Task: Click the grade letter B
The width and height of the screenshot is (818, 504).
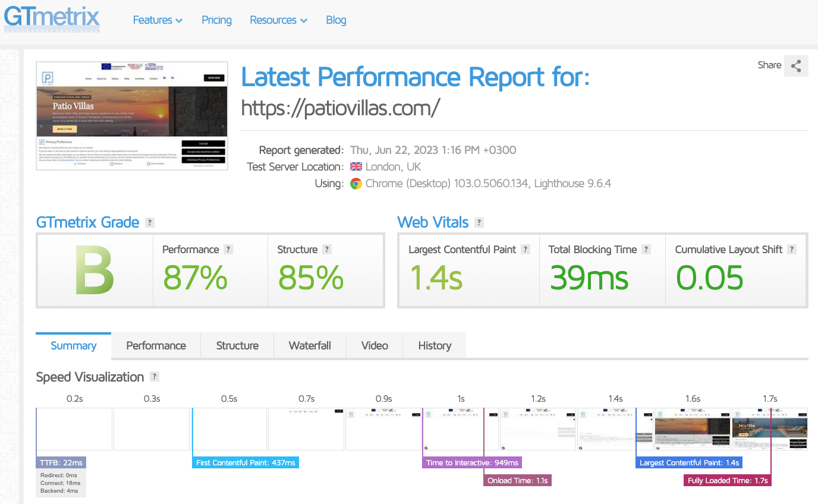Action: click(94, 270)
